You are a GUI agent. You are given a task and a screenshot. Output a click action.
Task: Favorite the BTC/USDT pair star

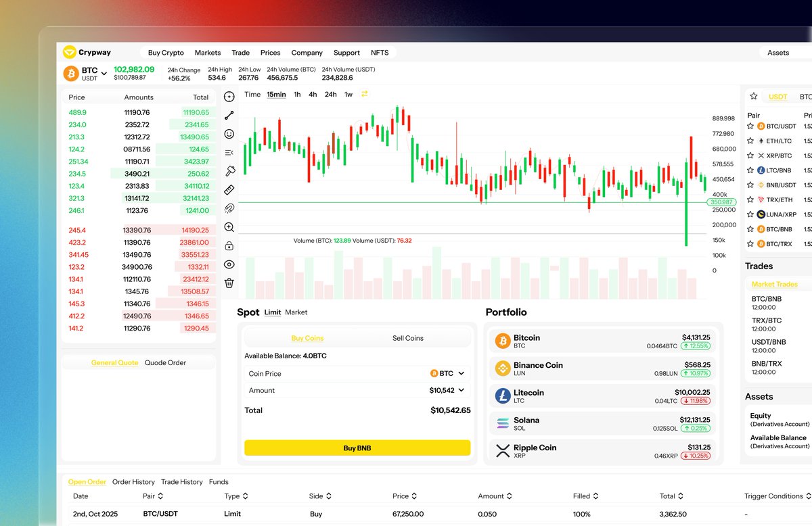tap(750, 126)
